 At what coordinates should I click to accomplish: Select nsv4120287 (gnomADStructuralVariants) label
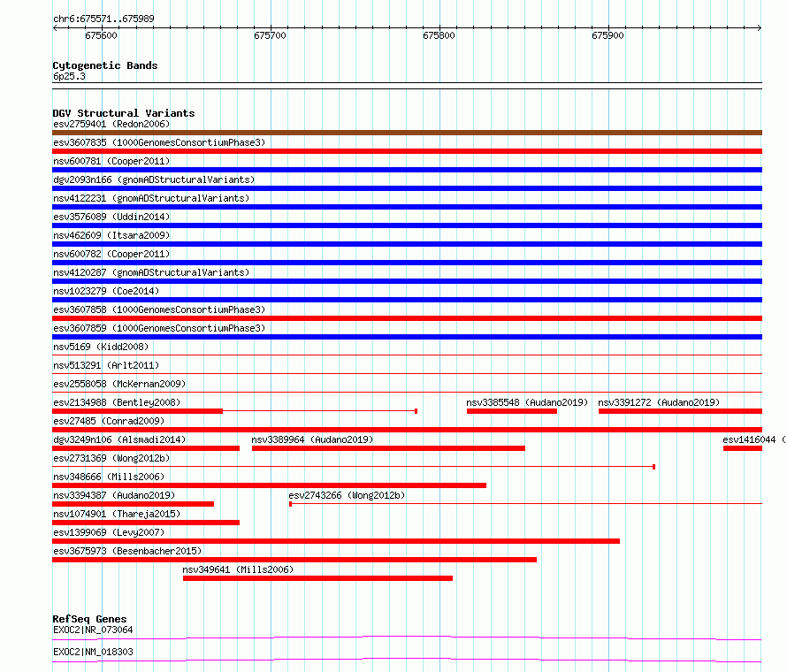[x=151, y=272]
